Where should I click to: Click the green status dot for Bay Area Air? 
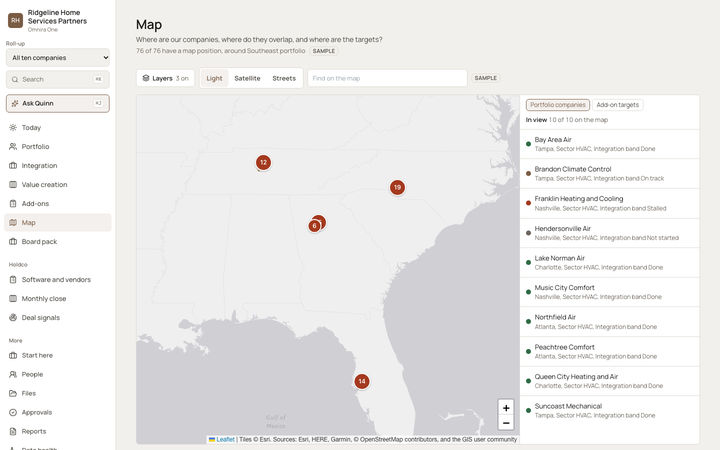click(x=528, y=144)
